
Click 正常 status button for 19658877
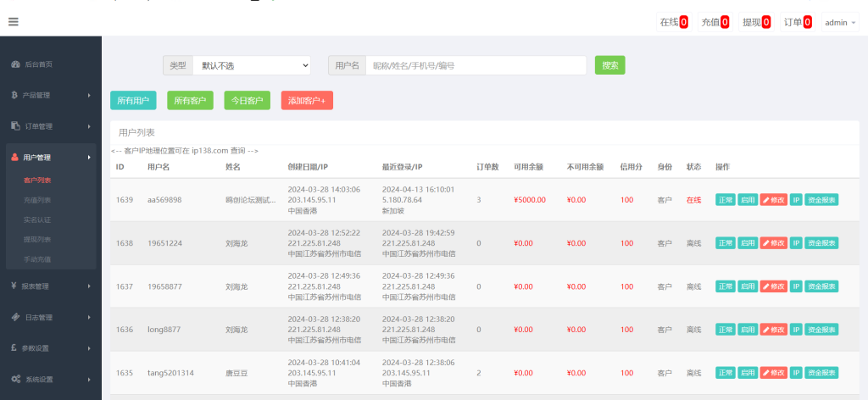(726, 286)
